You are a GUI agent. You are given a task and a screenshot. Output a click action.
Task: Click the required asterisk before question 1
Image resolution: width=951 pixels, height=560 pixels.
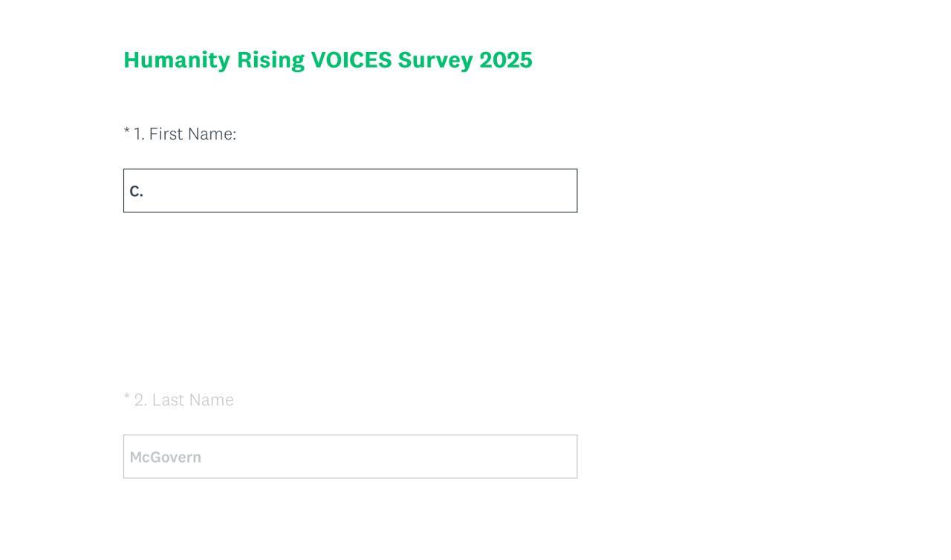pos(127,132)
